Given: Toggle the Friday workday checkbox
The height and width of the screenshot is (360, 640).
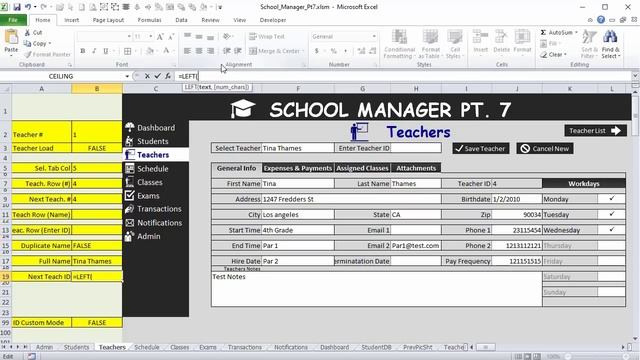Looking at the screenshot, I should [x=611, y=261].
